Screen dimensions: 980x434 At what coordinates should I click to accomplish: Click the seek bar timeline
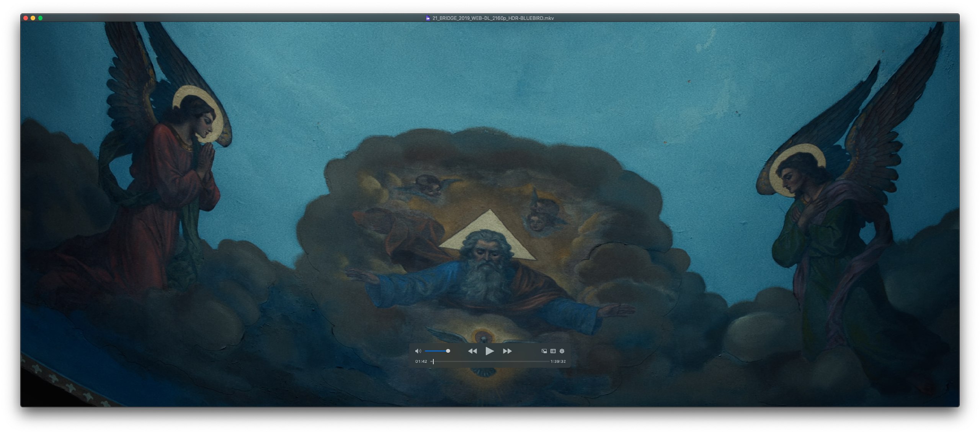coord(490,361)
